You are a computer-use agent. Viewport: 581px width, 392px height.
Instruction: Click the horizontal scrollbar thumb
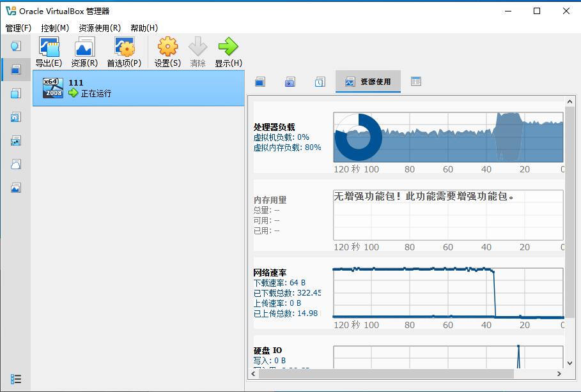[x=387, y=374]
